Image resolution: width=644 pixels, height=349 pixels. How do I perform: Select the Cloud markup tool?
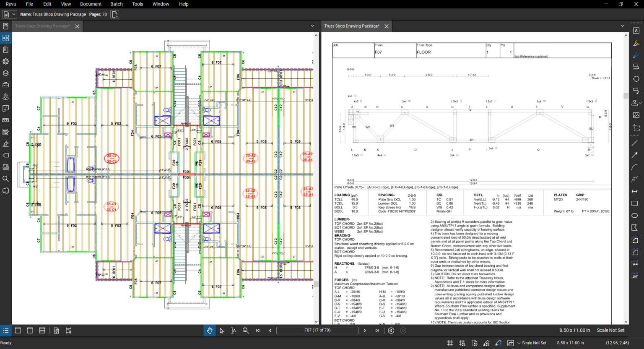point(636,79)
